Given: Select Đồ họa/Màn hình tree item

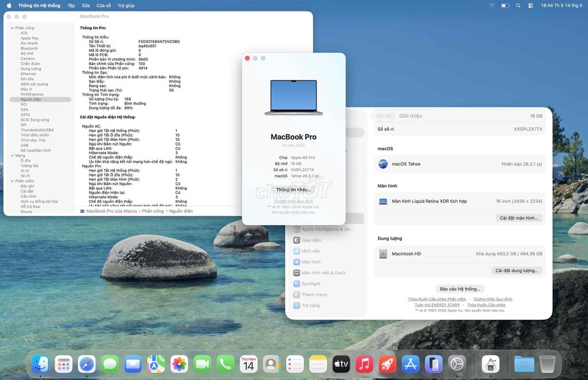Looking at the screenshot, I should [x=36, y=150].
